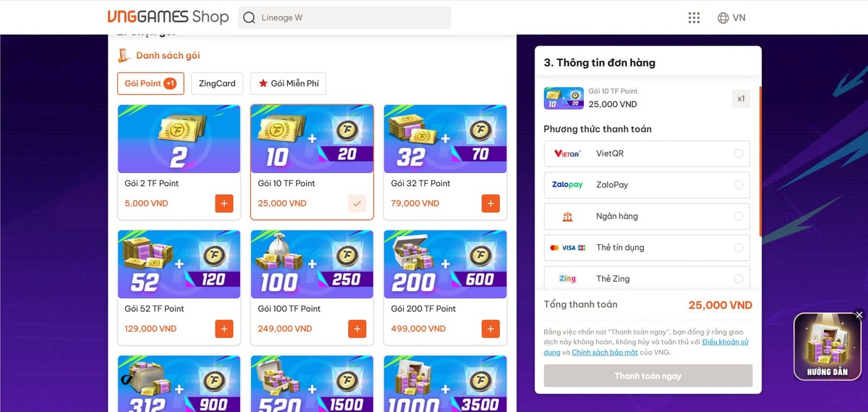Select the Ngân hàng radio button
Viewport: 868px width, 412px height.
(739, 216)
